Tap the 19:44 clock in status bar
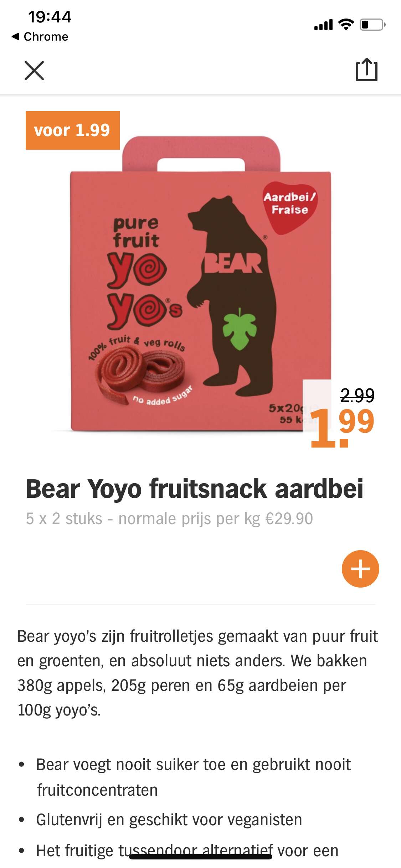Viewport: 401px width, 868px height. coord(50,17)
